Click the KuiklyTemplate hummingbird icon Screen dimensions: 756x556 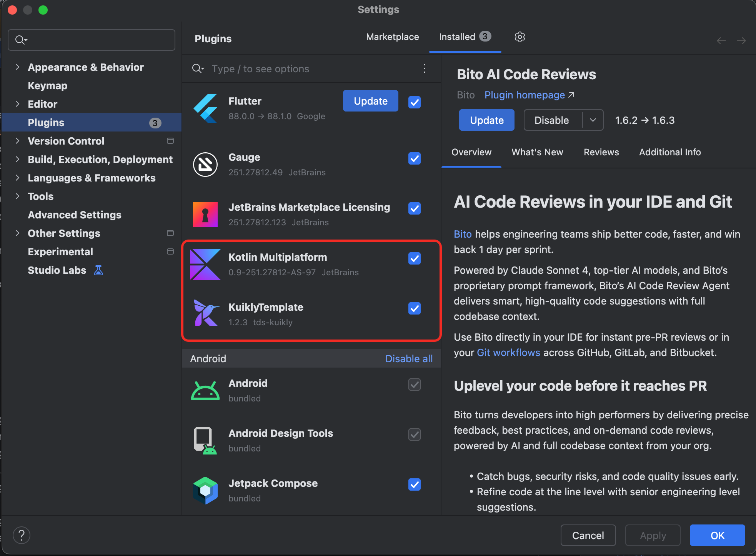[x=205, y=314]
